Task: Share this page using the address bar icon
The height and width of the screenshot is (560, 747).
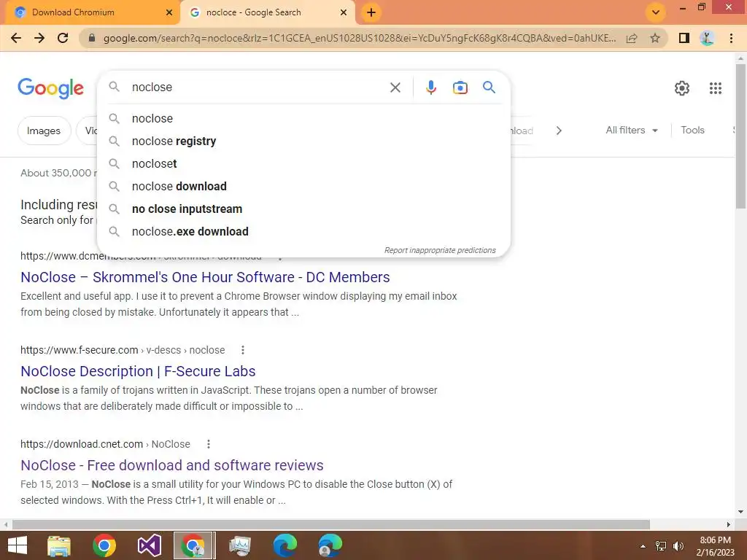Action: point(632,38)
